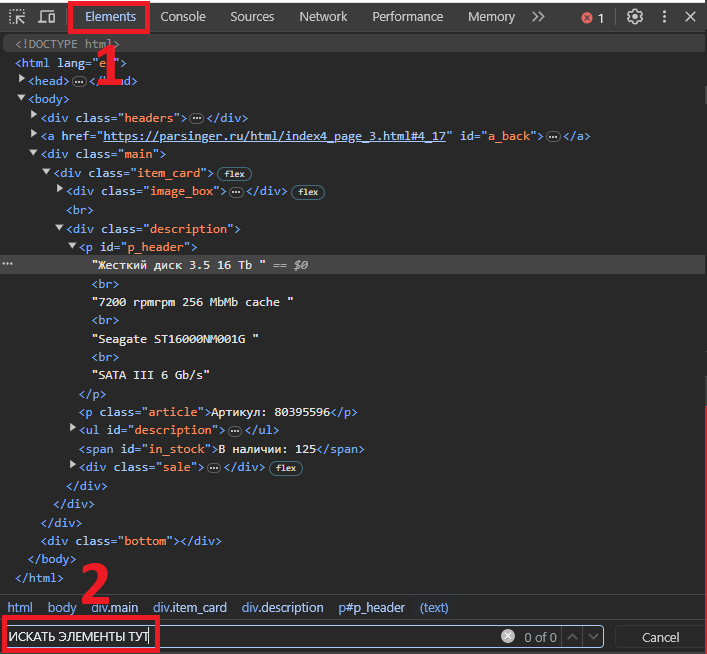Switch to the Console tab

pyautogui.click(x=183, y=17)
